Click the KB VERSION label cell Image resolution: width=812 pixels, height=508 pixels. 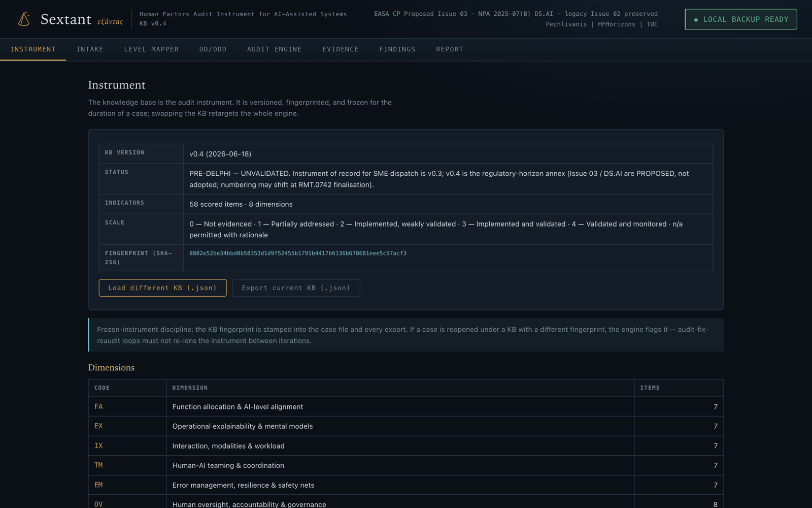point(141,153)
